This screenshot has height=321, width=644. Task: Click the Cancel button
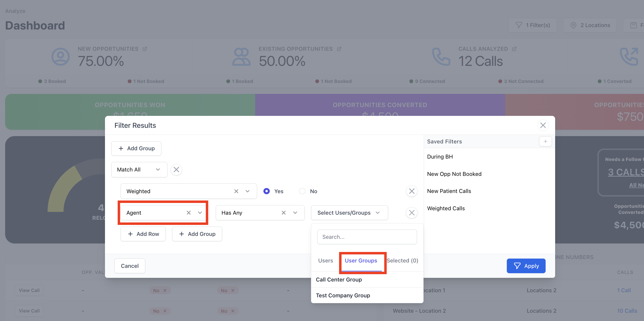click(130, 266)
